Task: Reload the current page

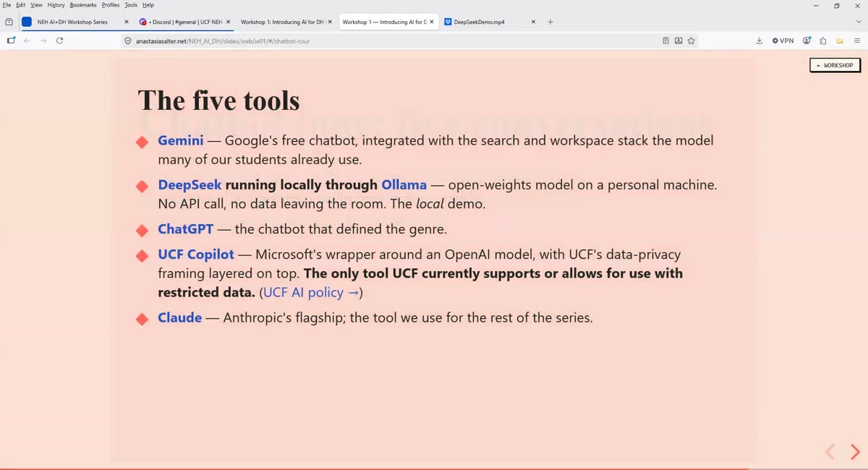Action: (60, 40)
